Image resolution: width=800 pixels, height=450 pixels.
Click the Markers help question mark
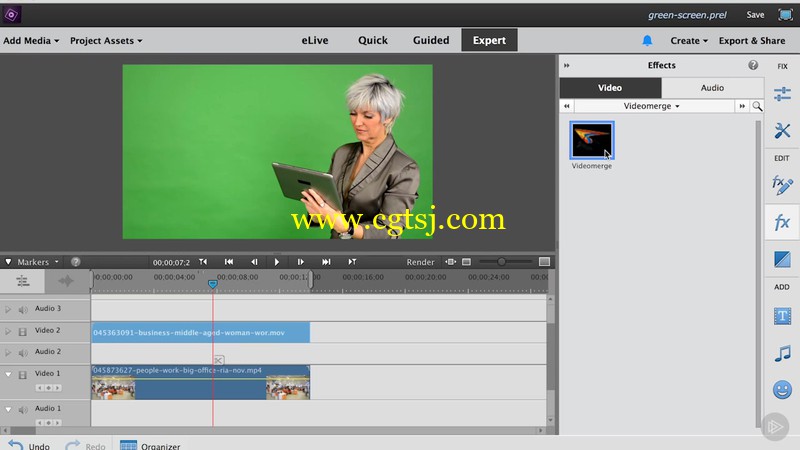(x=76, y=262)
